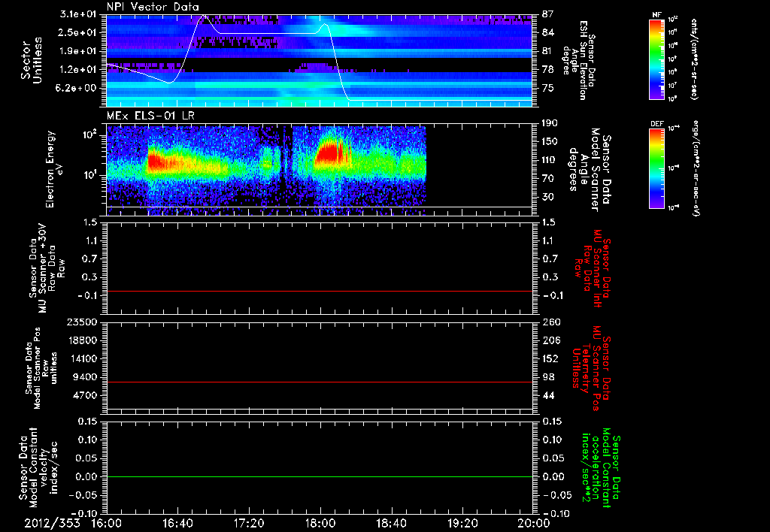Click the 16:40 time tick label
The height and width of the screenshot is (532, 770).
(x=177, y=523)
